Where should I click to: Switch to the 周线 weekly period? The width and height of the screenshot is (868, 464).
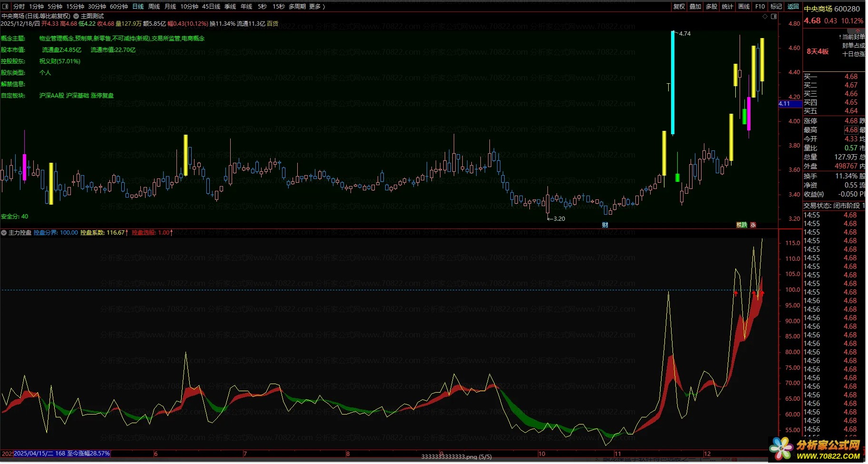(x=154, y=7)
